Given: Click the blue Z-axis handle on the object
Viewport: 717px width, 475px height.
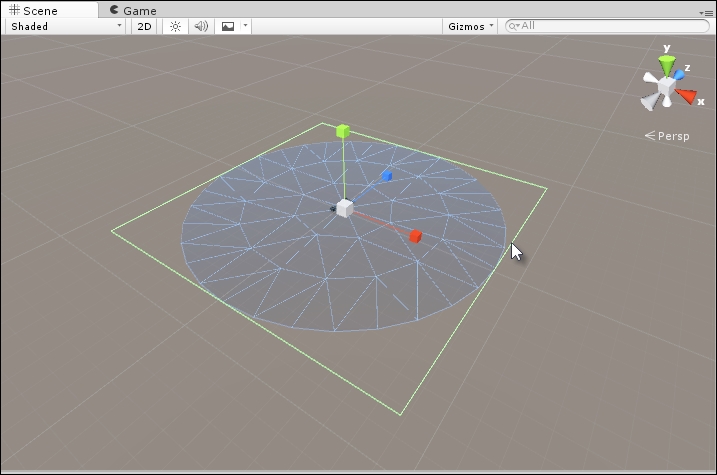Looking at the screenshot, I should pyautogui.click(x=387, y=176).
